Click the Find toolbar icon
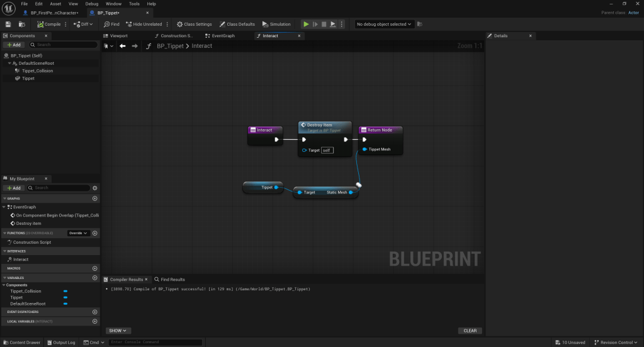 [x=111, y=24]
